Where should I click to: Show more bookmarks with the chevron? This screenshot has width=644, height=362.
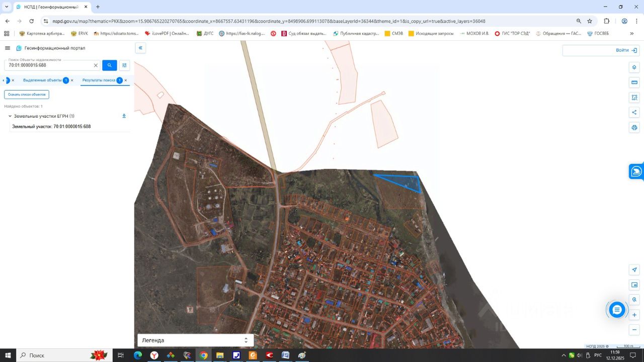coord(632,34)
